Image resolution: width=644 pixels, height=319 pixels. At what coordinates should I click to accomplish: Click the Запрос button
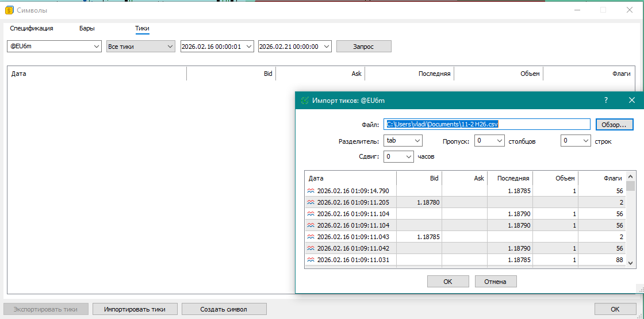(x=364, y=47)
